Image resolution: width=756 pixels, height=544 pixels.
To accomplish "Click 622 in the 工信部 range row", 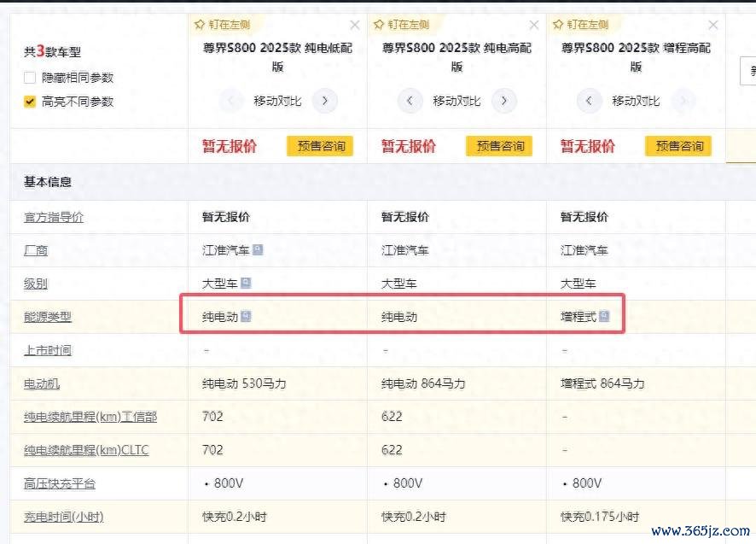I will point(392,417).
